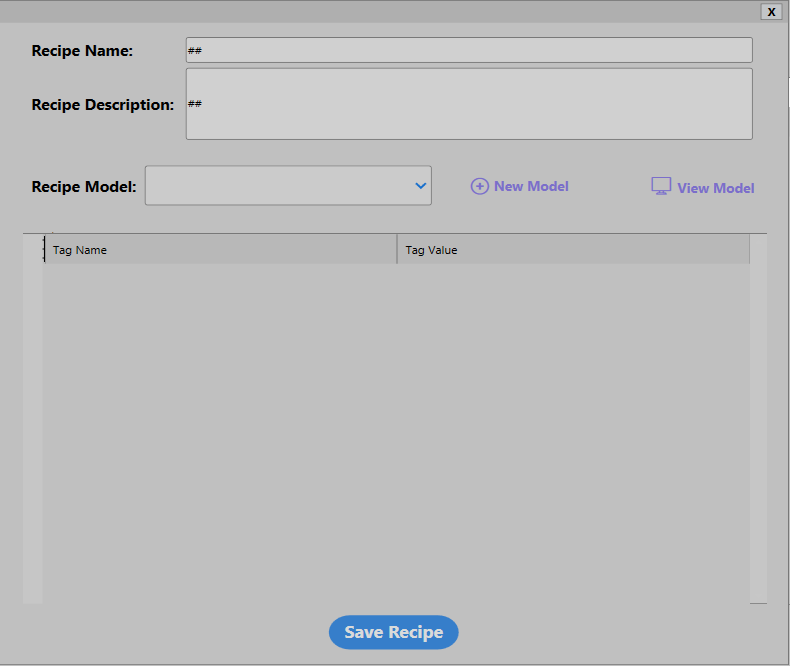Click the plus icon beside New Model
The height and width of the screenshot is (666, 790).
[480, 186]
